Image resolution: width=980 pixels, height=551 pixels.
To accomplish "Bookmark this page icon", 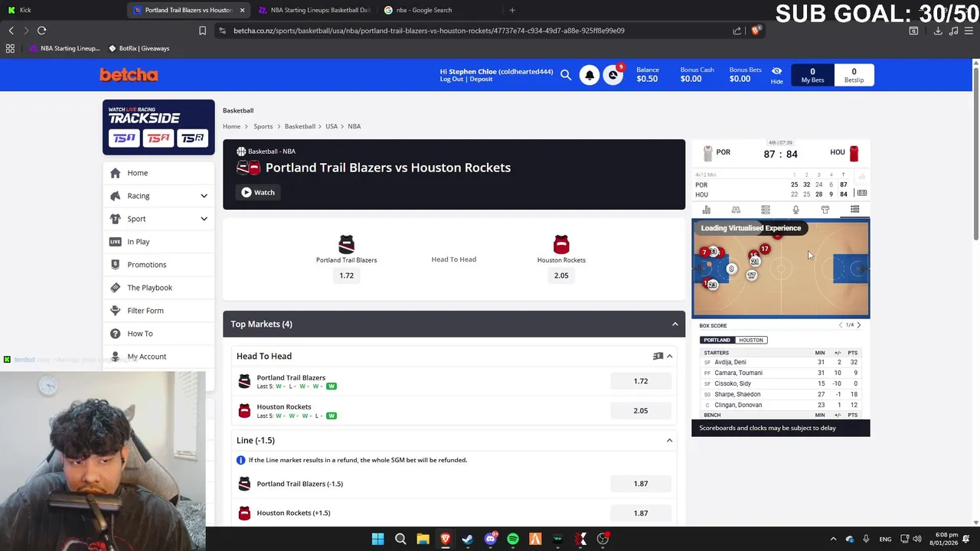I will point(202,31).
